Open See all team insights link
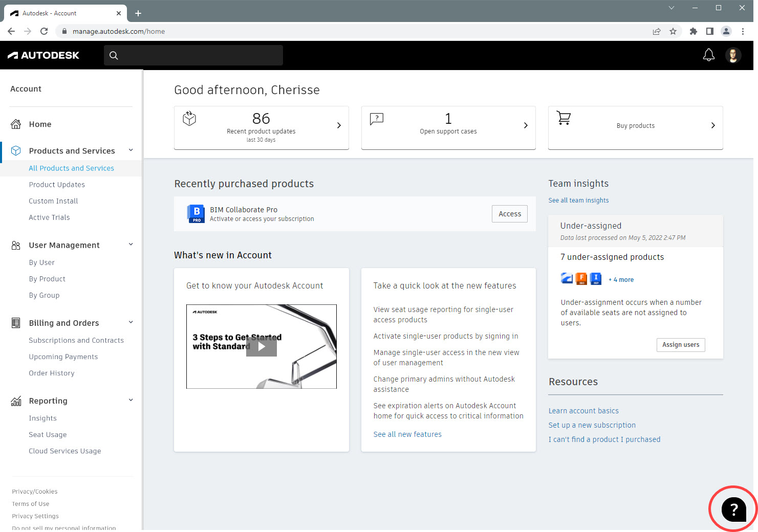The image size is (758, 532). pyautogui.click(x=578, y=201)
